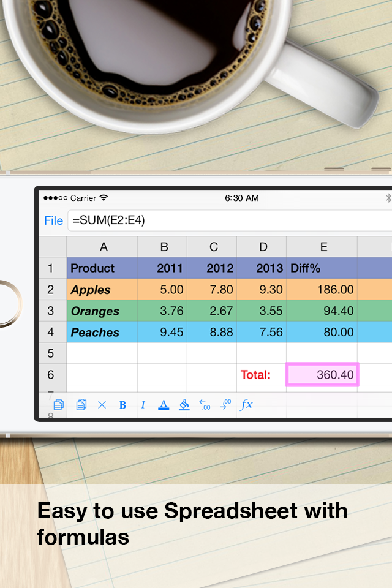Tap the Paste clipboard icon

(x=81, y=405)
